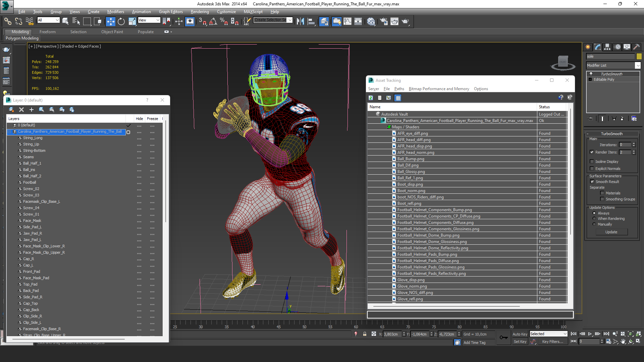This screenshot has width=644, height=362.
Task: Select Manually update option
Action: (x=594, y=224)
